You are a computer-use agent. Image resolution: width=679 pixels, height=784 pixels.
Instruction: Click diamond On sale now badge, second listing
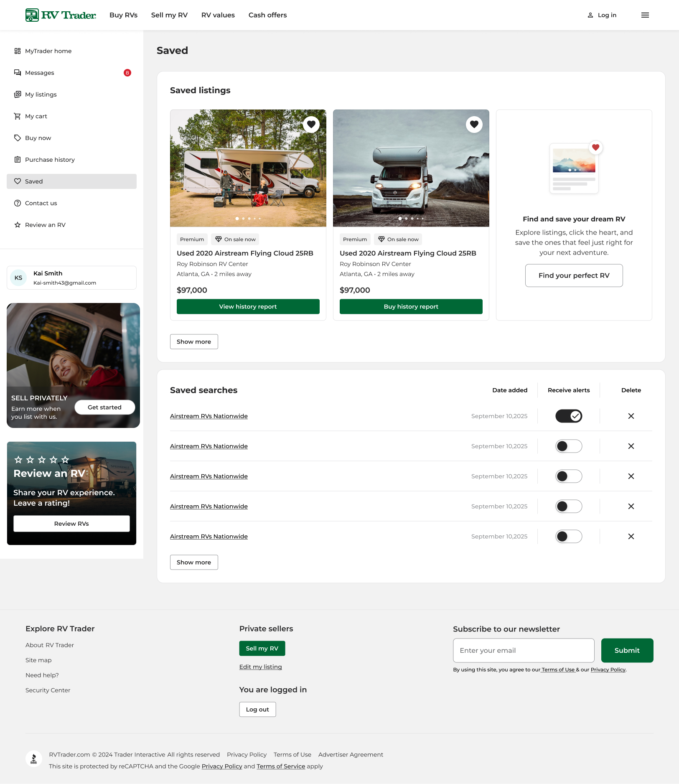point(398,239)
